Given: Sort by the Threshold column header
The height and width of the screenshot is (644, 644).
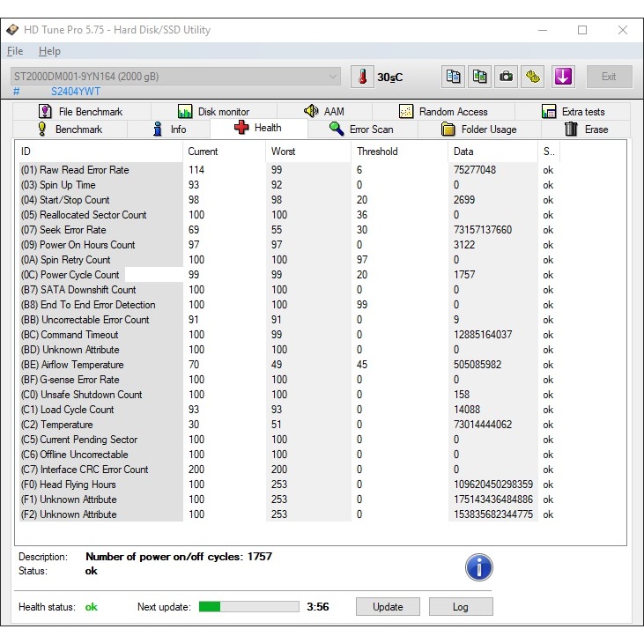Looking at the screenshot, I should (377, 152).
